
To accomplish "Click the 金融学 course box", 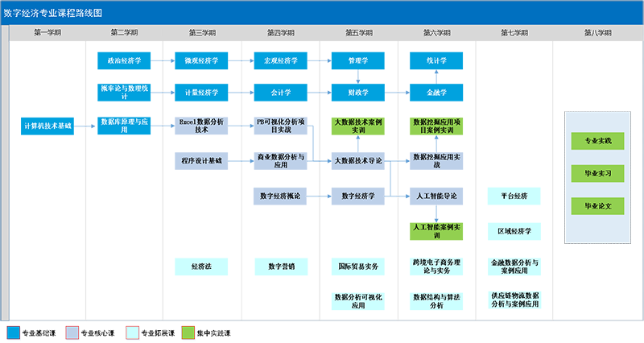I will click(x=436, y=93).
